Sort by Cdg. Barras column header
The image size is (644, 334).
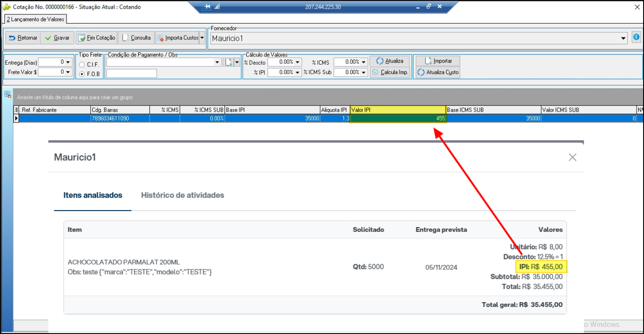click(x=120, y=110)
